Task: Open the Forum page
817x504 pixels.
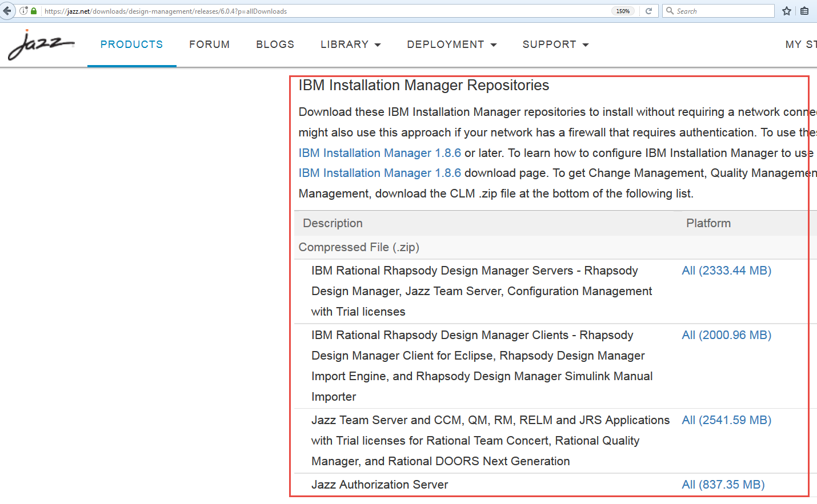Action: pos(209,45)
